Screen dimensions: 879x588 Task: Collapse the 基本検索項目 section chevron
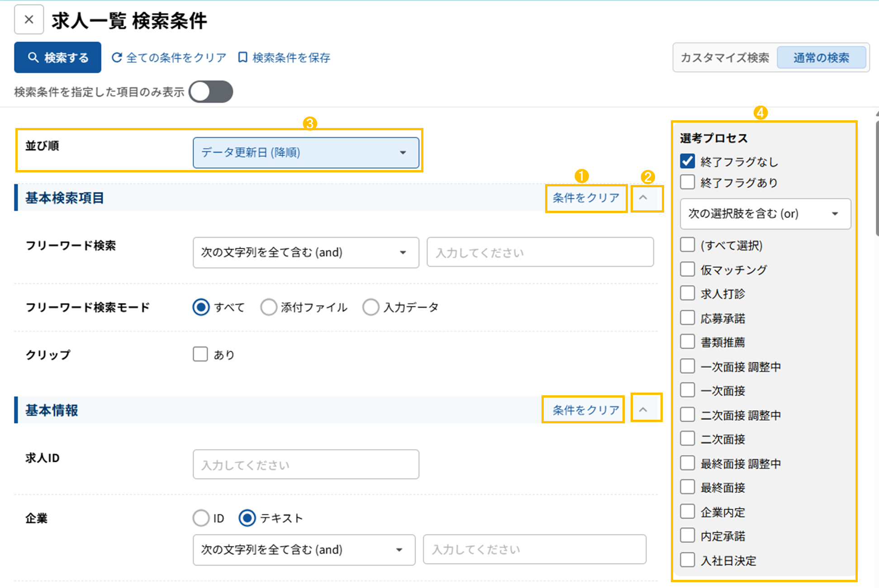[643, 198]
